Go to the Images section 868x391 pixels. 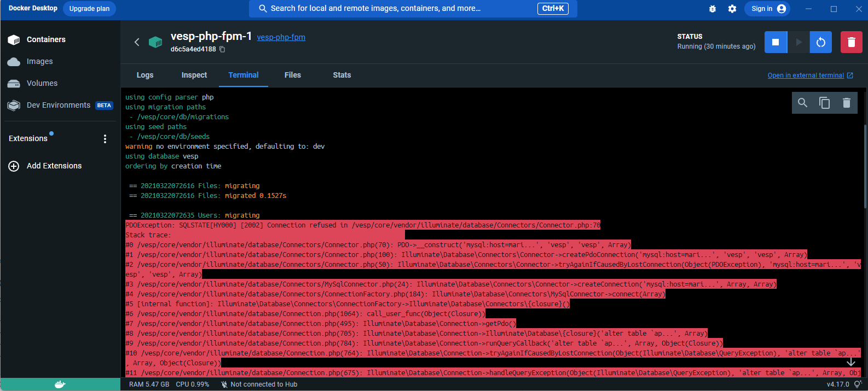tap(40, 61)
